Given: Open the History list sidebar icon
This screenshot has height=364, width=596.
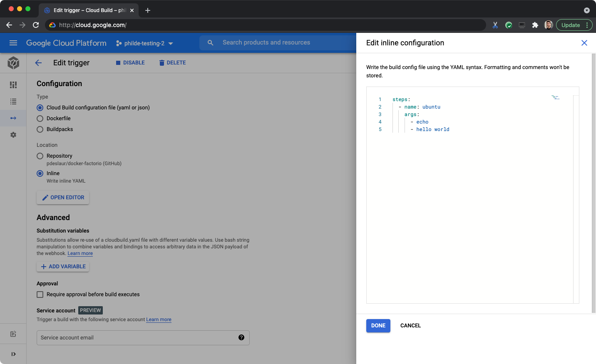Looking at the screenshot, I should point(13,102).
